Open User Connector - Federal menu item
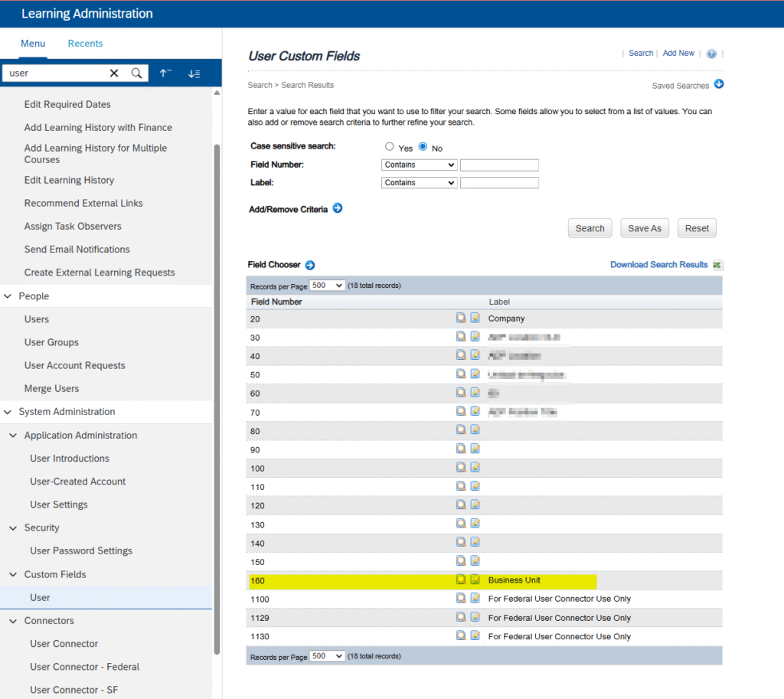The width and height of the screenshot is (784, 699). point(84,667)
